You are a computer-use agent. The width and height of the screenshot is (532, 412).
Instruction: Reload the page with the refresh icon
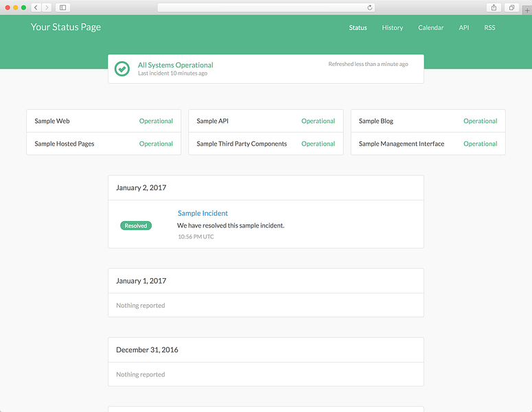click(x=369, y=8)
